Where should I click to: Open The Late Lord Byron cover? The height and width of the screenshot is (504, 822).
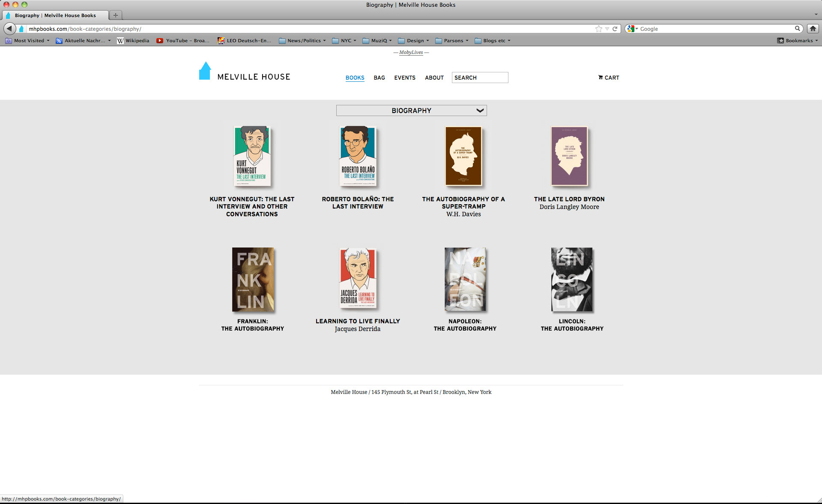click(569, 156)
